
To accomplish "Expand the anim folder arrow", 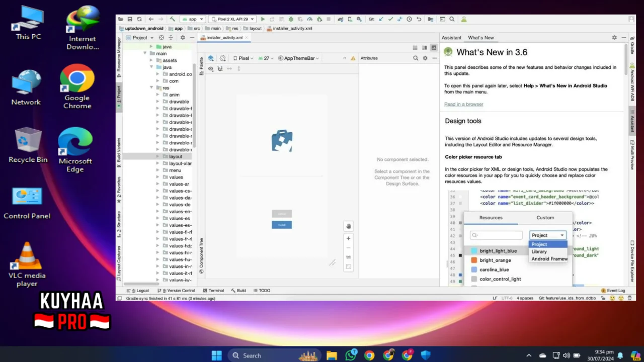I will pyautogui.click(x=158, y=95).
